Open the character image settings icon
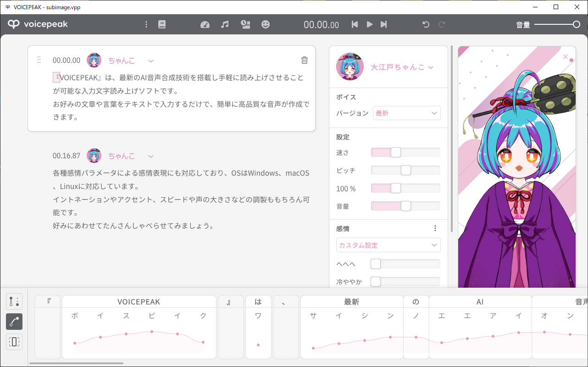This screenshot has height=367, width=588. tap(245, 24)
